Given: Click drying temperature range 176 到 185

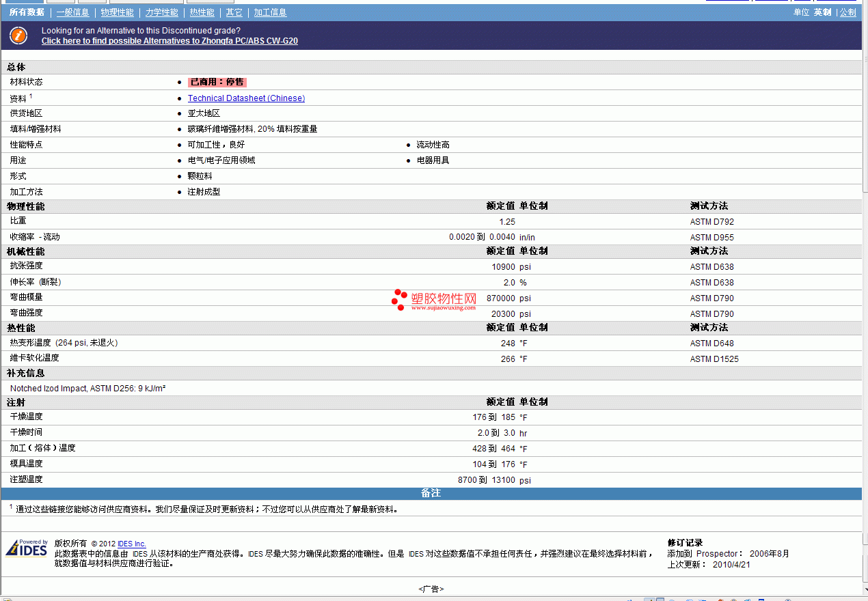Looking at the screenshot, I should pyautogui.click(x=494, y=417).
